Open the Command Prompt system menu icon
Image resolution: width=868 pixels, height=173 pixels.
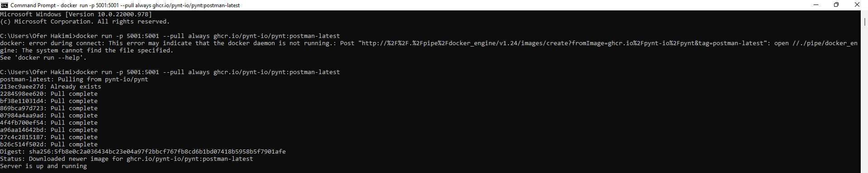pyautogui.click(x=5, y=5)
